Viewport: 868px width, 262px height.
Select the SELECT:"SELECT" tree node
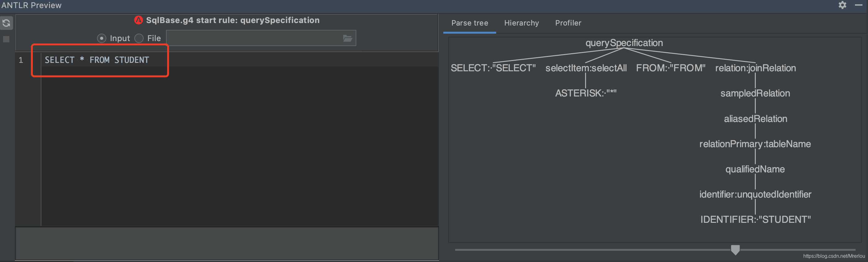point(493,68)
